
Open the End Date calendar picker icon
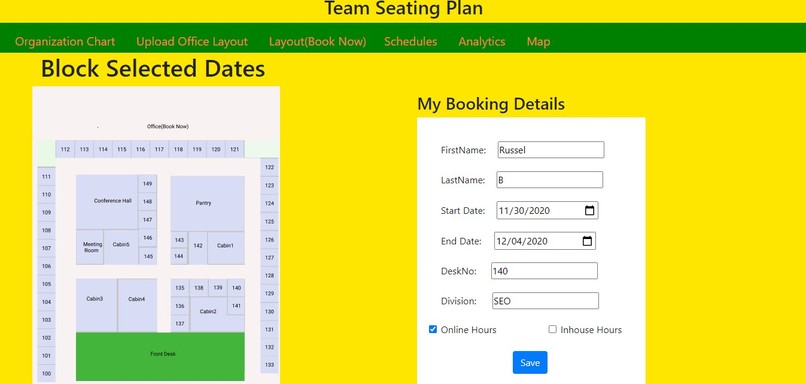pos(587,241)
